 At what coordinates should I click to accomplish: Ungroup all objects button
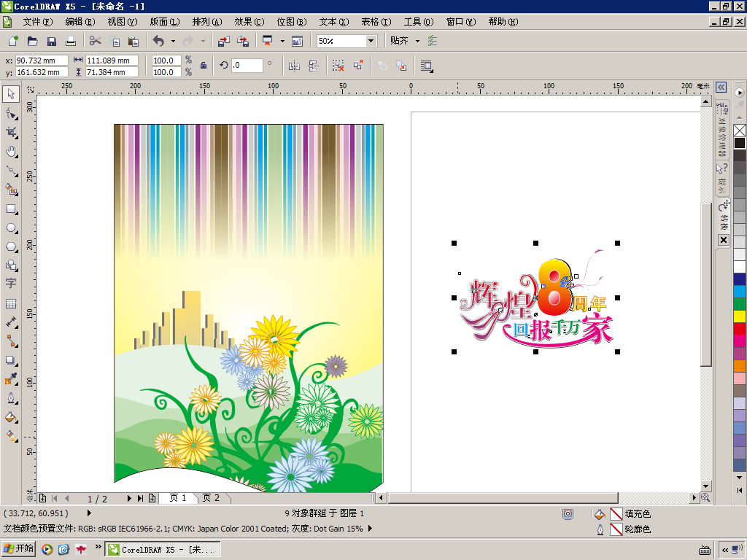[357, 66]
